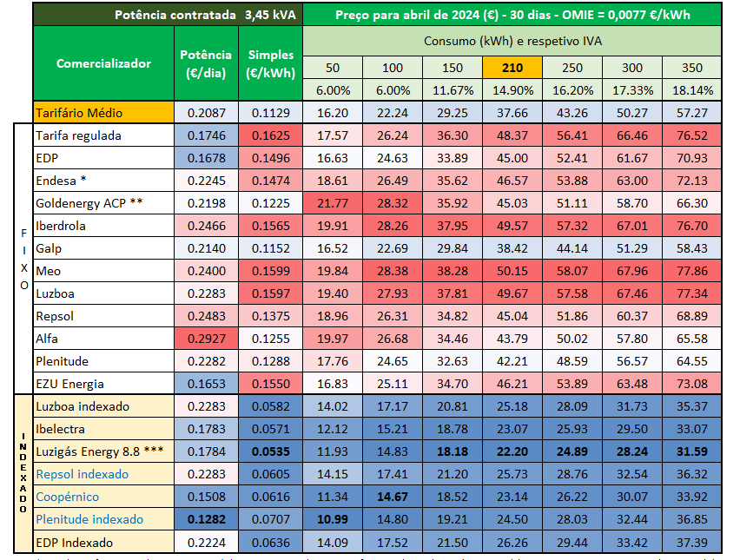Click the Tarifário Médio row label
740x560 pixels.
pos(78,113)
